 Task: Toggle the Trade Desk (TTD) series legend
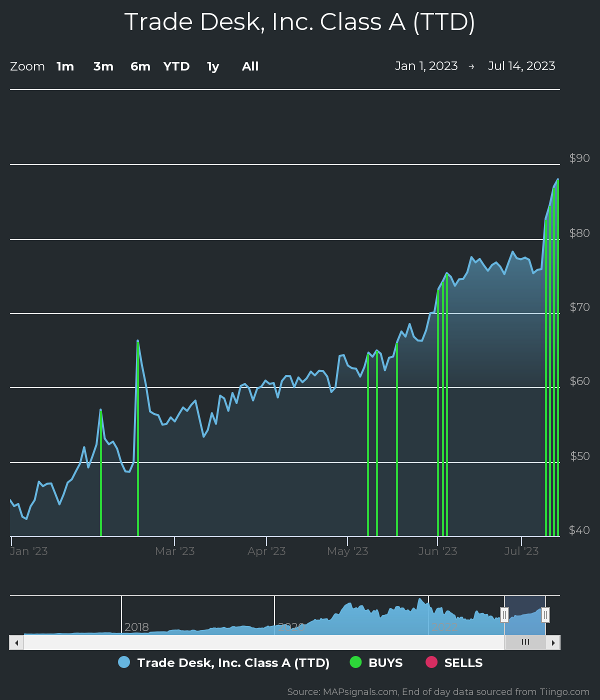click(233, 663)
